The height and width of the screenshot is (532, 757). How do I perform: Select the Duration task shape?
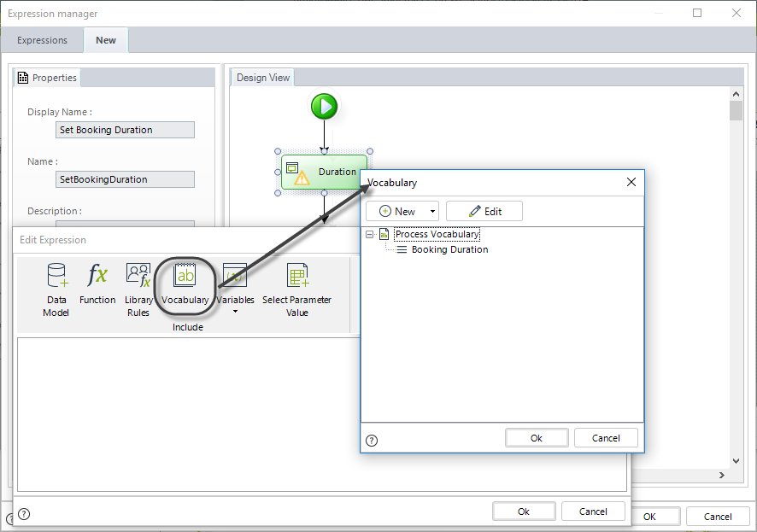(324, 172)
